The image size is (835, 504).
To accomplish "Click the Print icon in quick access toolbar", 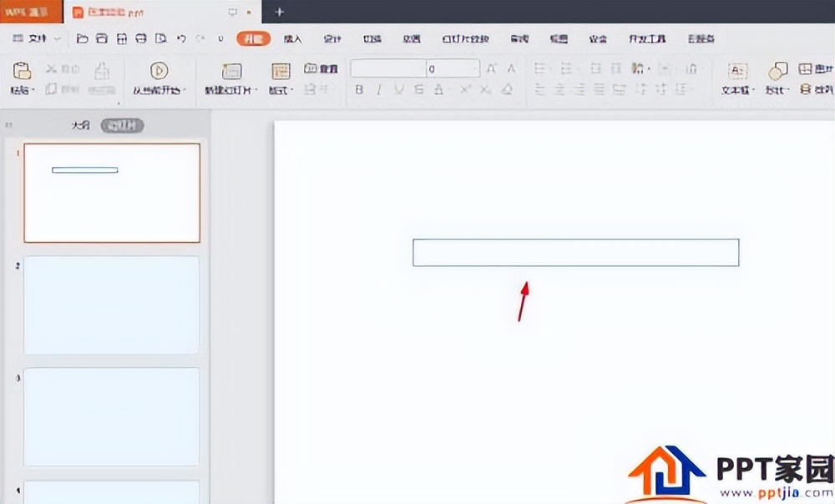I will point(141,38).
